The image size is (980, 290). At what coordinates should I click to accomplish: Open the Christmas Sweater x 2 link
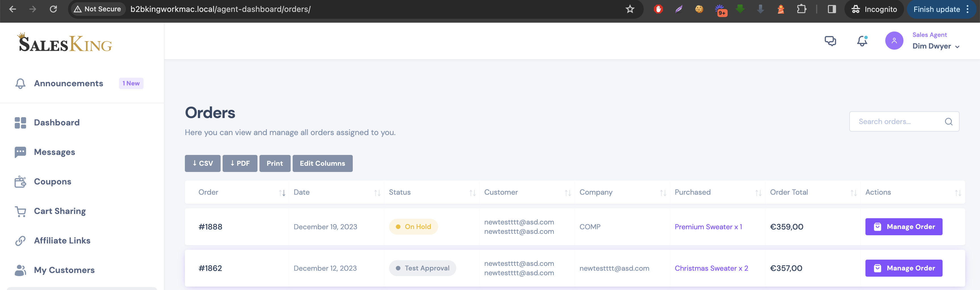click(711, 268)
